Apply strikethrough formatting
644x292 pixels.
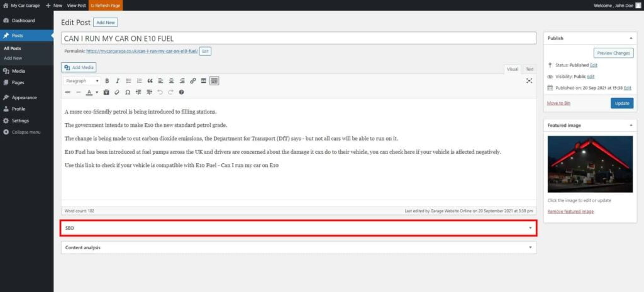coord(68,92)
